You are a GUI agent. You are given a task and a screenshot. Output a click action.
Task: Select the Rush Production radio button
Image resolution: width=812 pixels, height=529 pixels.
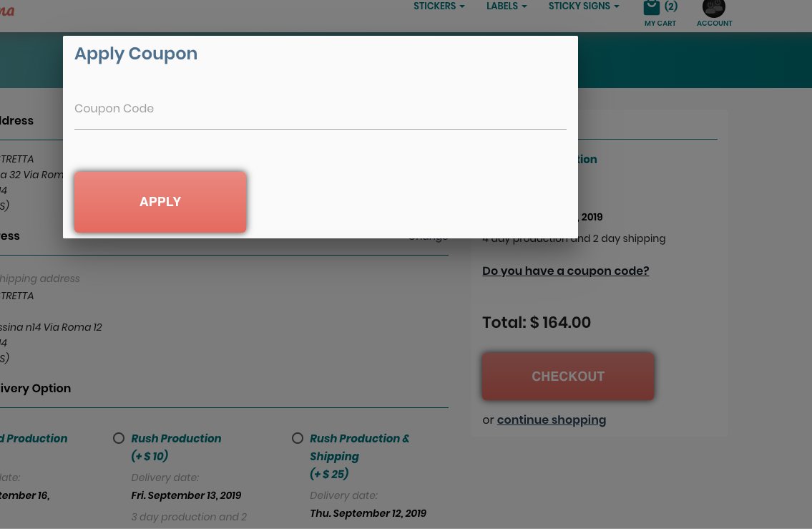[119, 438]
